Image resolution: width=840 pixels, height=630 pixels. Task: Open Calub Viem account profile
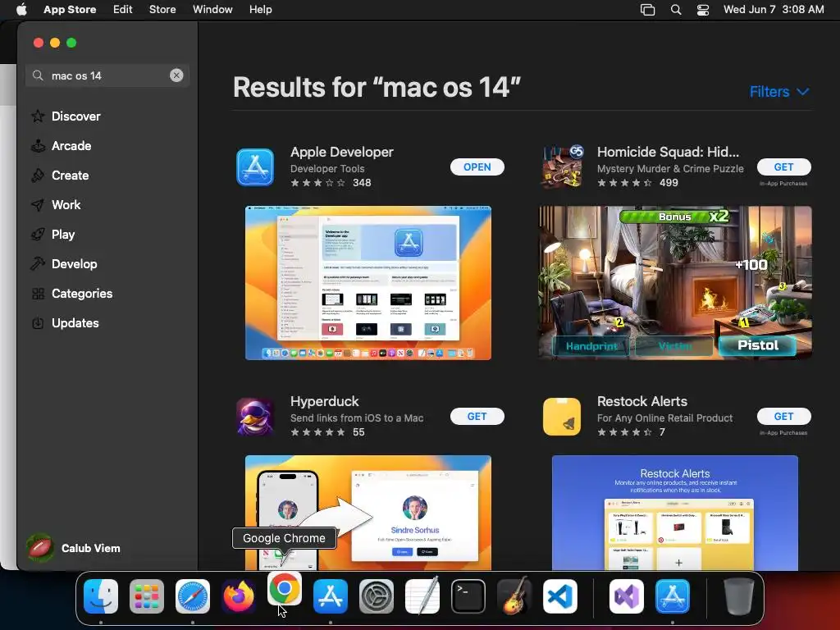73,548
